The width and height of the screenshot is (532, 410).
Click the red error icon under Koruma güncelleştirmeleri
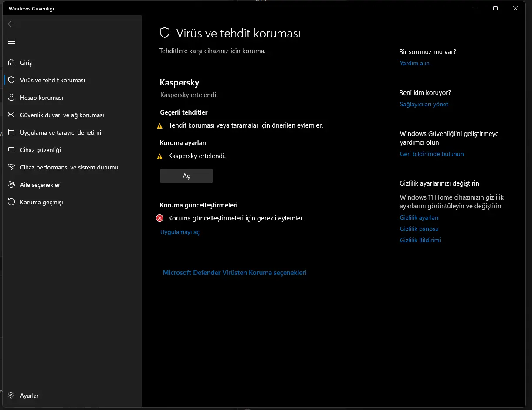click(x=160, y=218)
